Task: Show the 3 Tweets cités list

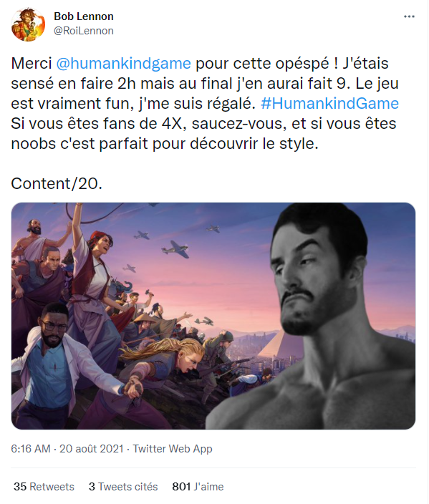Action: (123, 486)
